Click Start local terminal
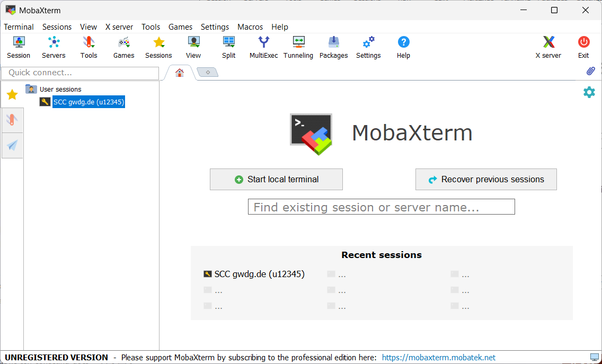 pyautogui.click(x=276, y=179)
